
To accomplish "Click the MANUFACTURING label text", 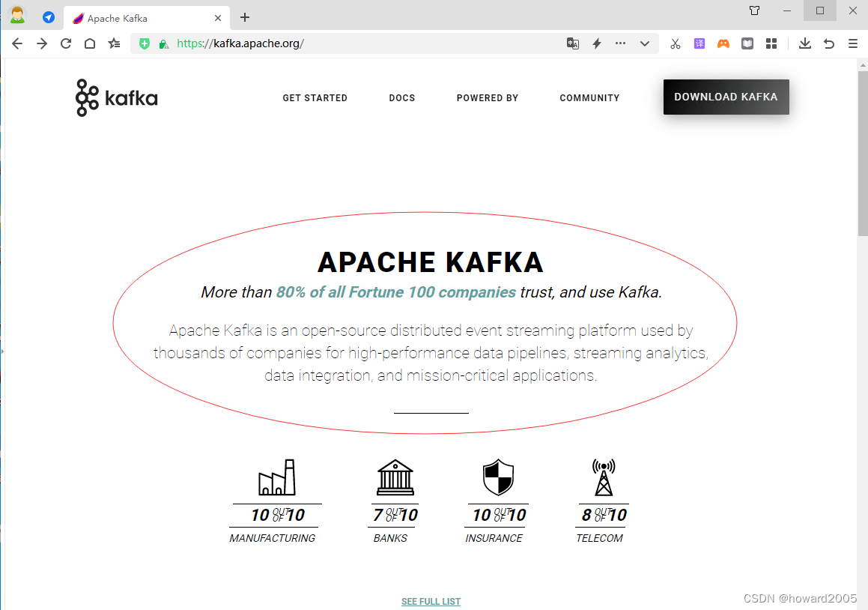I will tap(273, 538).
